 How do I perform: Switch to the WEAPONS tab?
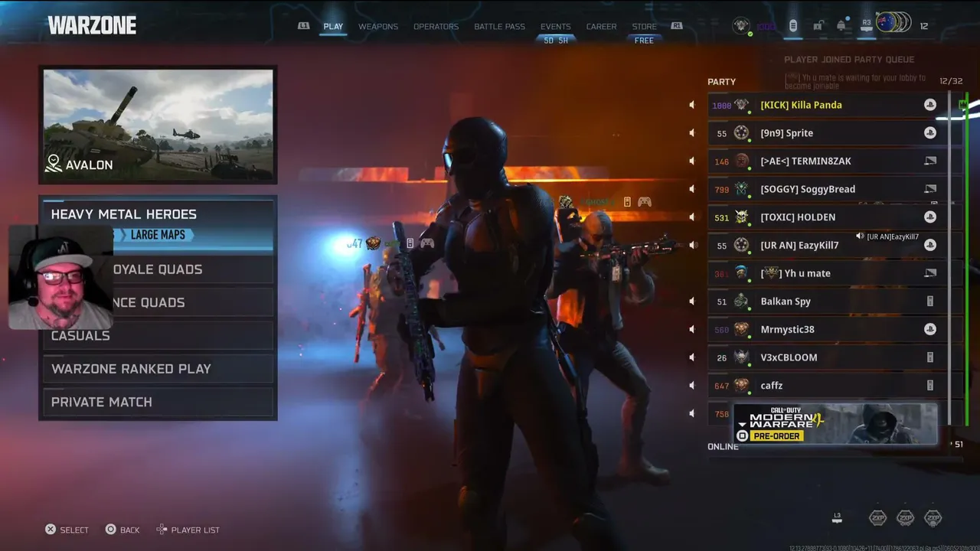click(x=378, y=27)
